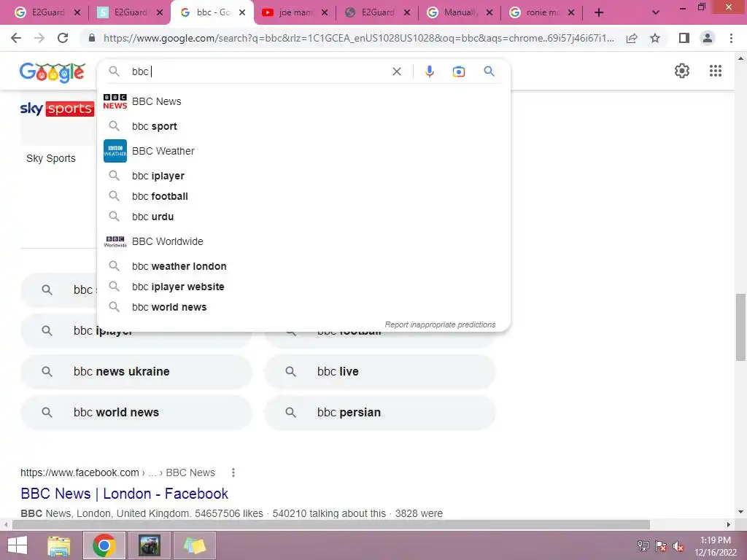
Task: Click the BBC News logo suggestion icon
Action: point(115,101)
